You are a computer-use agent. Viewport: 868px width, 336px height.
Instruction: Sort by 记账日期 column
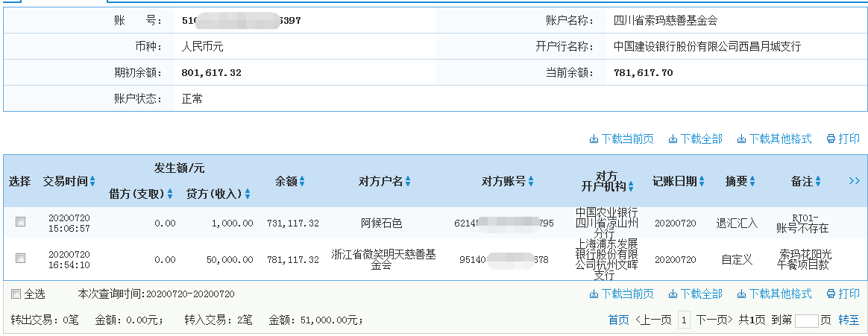coord(702,181)
